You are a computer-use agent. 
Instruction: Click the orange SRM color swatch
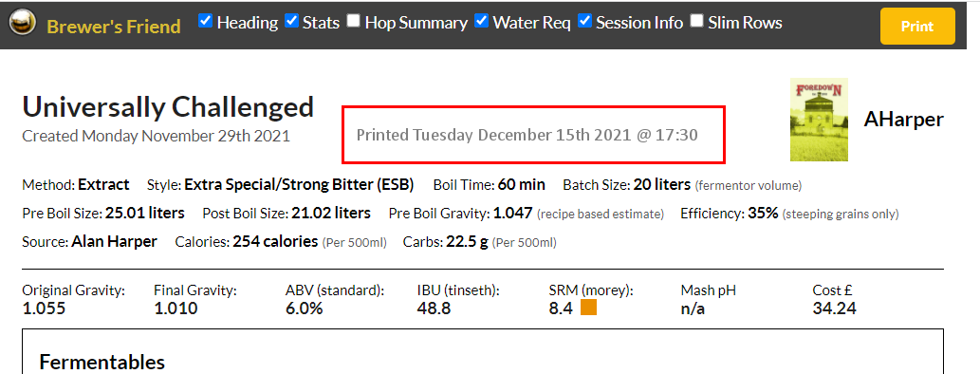pyautogui.click(x=589, y=308)
